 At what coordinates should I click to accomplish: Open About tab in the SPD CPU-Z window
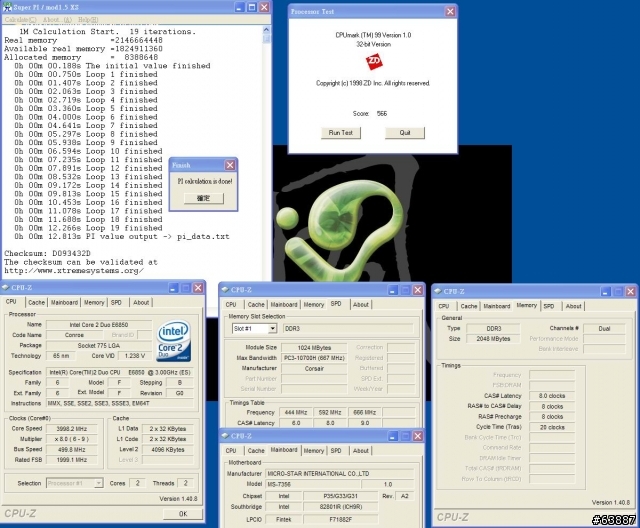pyautogui.click(x=361, y=304)
